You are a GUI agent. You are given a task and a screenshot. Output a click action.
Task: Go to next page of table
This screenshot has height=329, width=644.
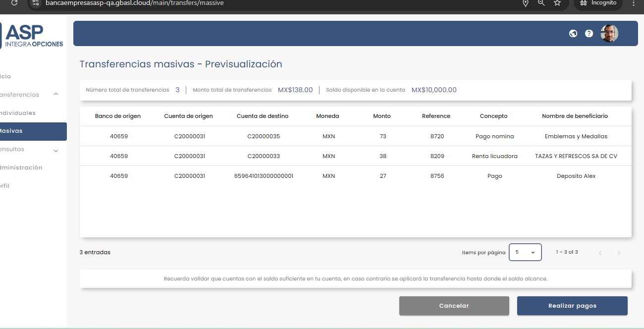(619, 253)
